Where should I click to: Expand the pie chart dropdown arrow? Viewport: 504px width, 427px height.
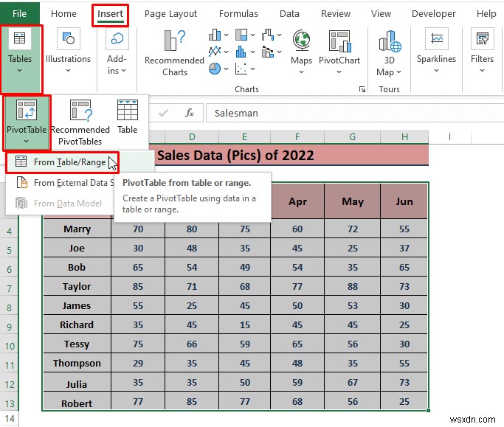(226, 69)
